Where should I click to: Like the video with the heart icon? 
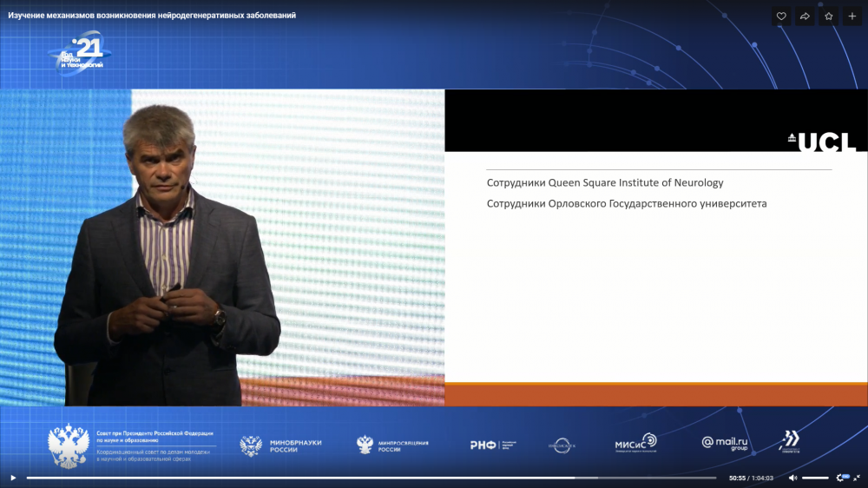(781, 16)
